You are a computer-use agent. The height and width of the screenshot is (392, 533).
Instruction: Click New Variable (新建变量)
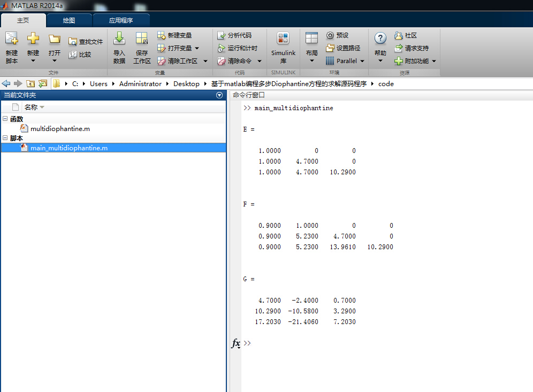[x=174, y=35]
